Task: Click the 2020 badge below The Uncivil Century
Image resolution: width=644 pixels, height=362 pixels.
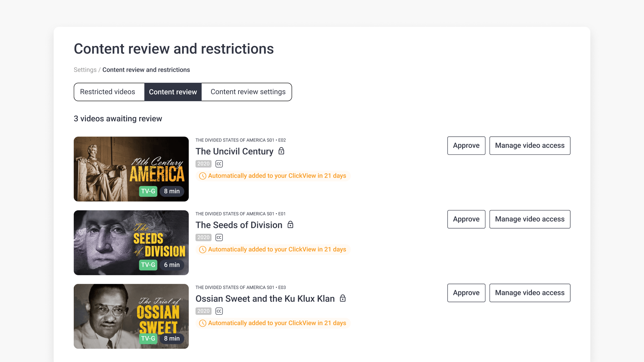Action: pyautogui.click(x=203, y=164)
